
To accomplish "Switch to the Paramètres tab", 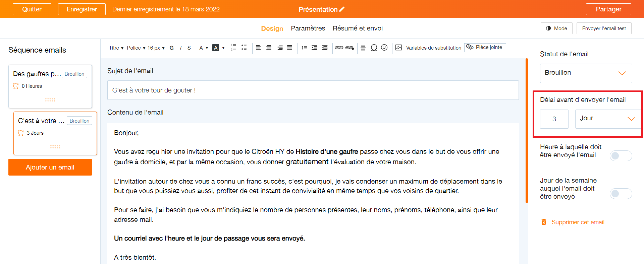I will (308, 28).
